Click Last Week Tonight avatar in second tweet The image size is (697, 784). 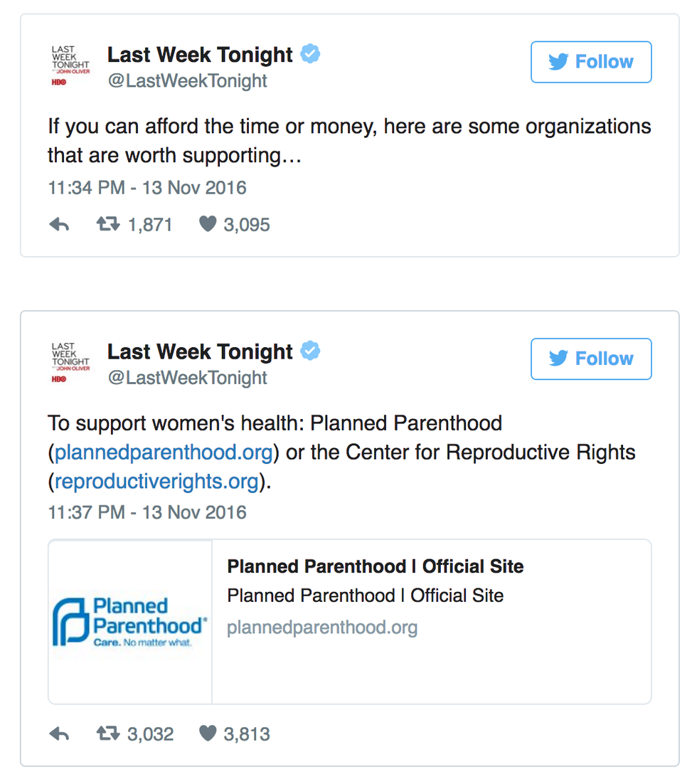coord(70,363)
